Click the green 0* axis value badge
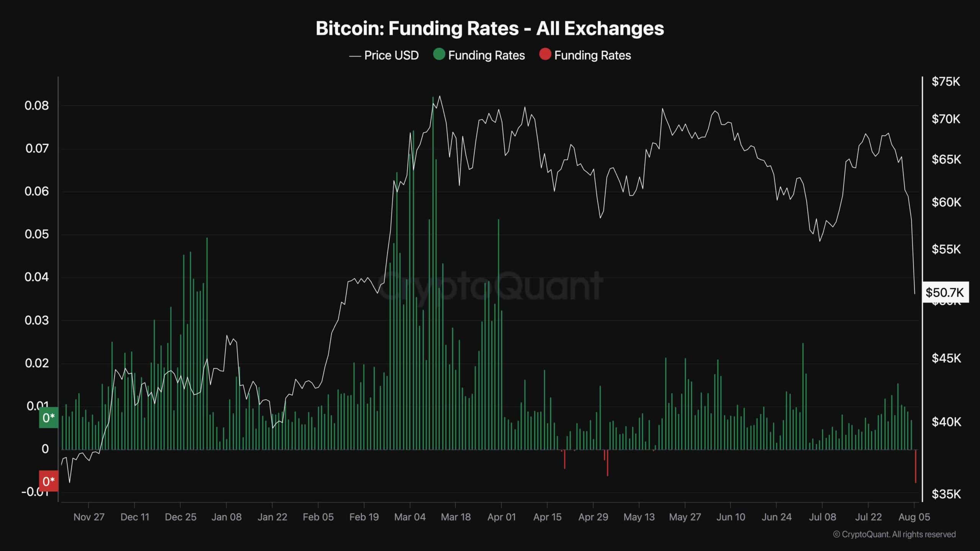Screen dimensions: 980x551 tap(49, 418)
